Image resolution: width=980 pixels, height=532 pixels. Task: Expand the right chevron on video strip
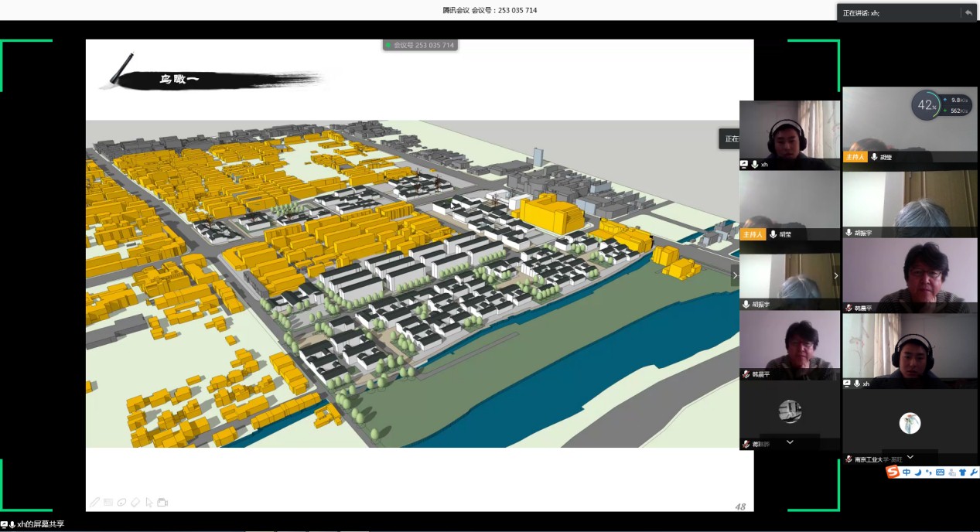point(835,275)
